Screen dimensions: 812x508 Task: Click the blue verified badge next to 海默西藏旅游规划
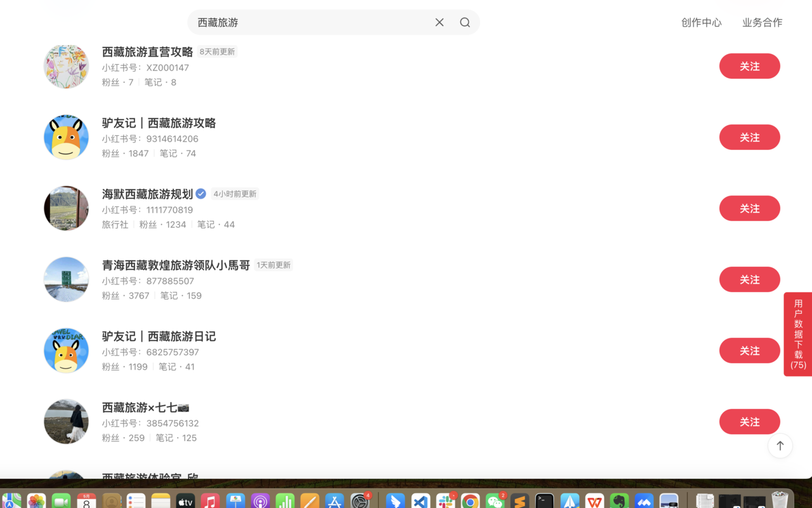pyautogui.click(x=200, y=193)
